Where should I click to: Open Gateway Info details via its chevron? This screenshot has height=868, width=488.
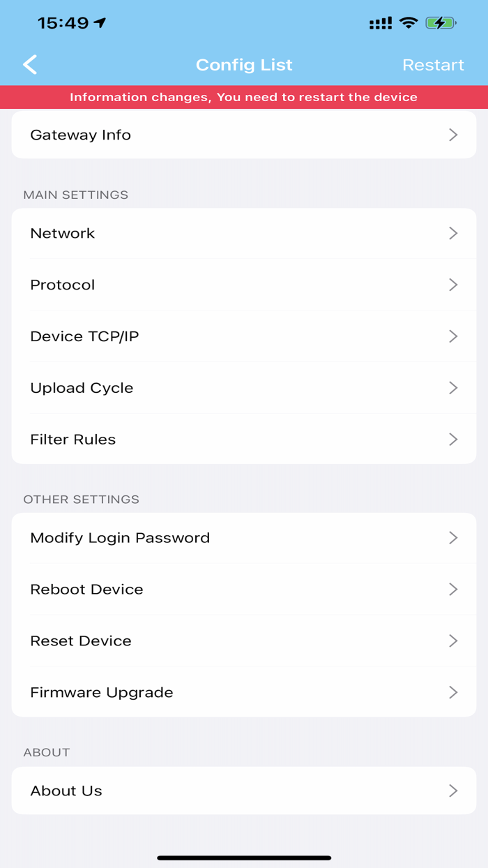pyautogui.click(x=454, y=134)
